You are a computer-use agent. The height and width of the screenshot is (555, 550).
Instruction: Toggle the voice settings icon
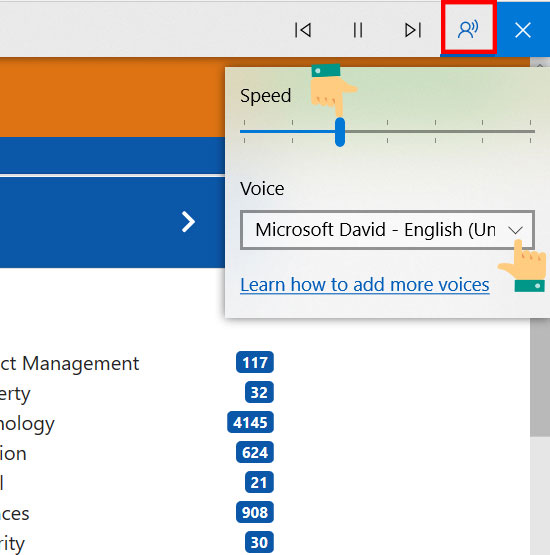pyautogui.click(x=468, y=29)
